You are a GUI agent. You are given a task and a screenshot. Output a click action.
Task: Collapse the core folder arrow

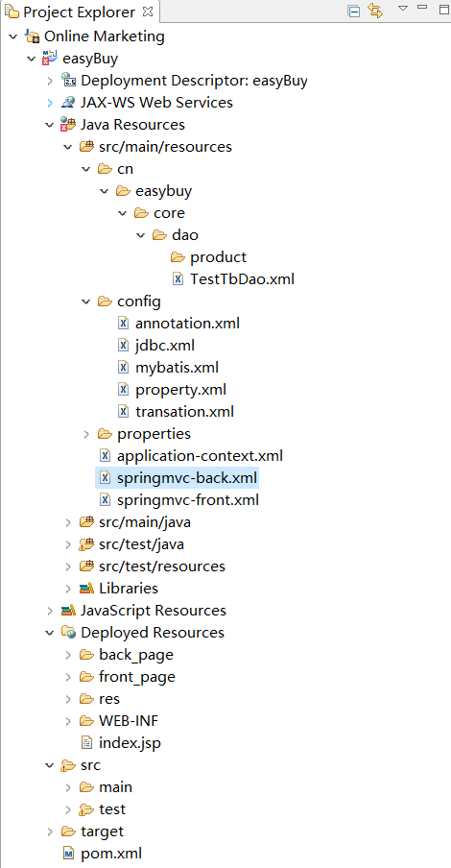tap(123, 213)
